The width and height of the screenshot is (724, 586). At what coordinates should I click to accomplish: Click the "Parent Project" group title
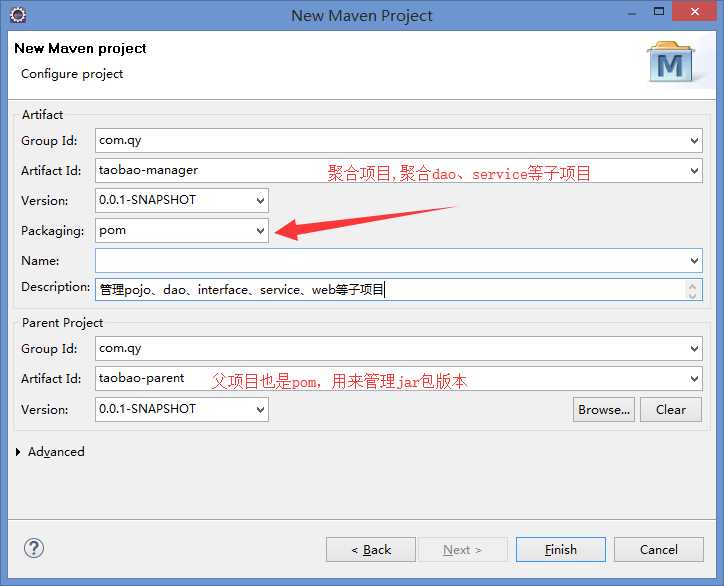click(x=62, y=323)
